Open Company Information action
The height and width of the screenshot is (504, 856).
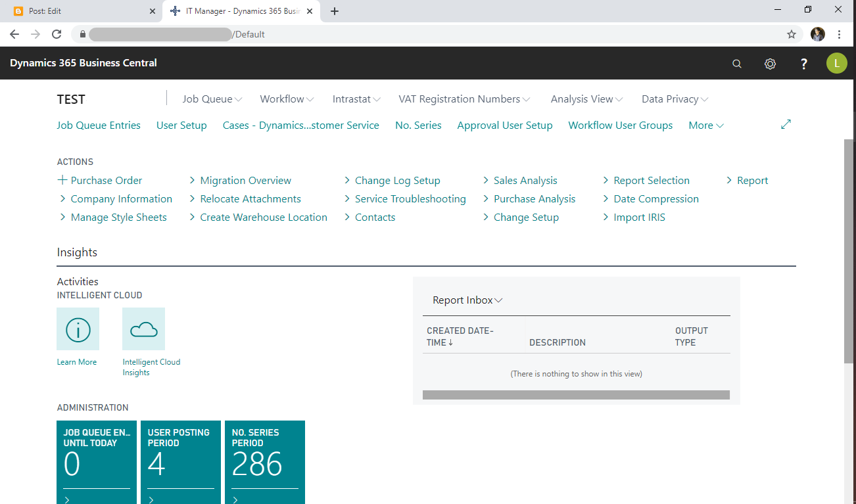(115, 199)
